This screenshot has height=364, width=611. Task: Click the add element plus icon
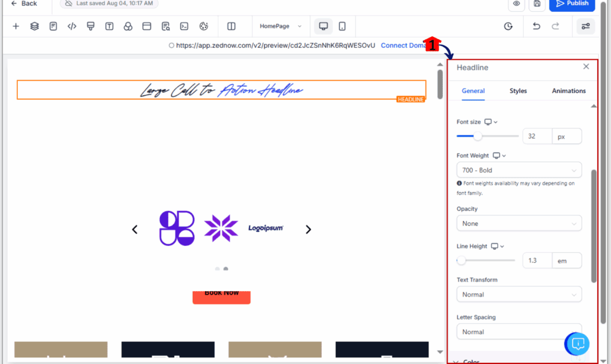point(16,26)
